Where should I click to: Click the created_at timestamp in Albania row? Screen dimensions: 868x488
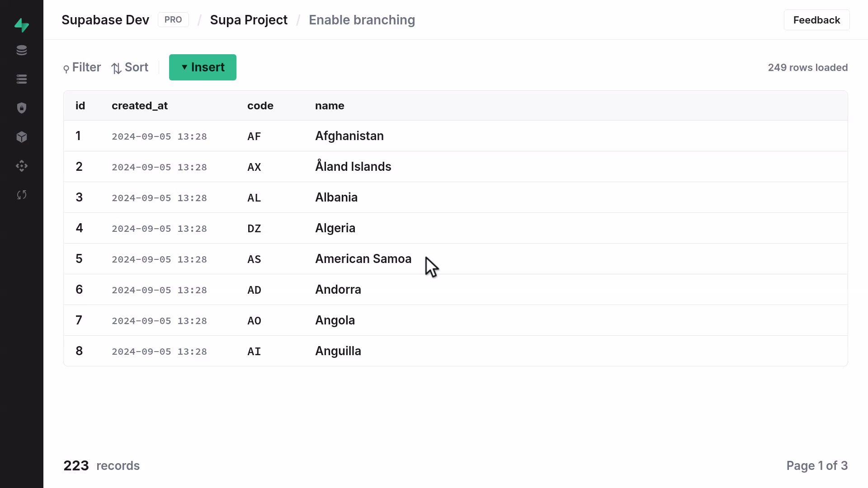click(x=159, y=198)
